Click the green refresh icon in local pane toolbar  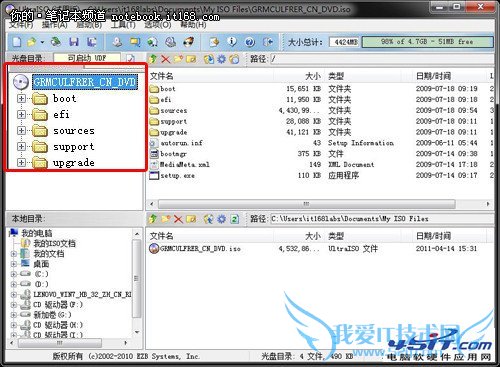(x=235, y=219)
